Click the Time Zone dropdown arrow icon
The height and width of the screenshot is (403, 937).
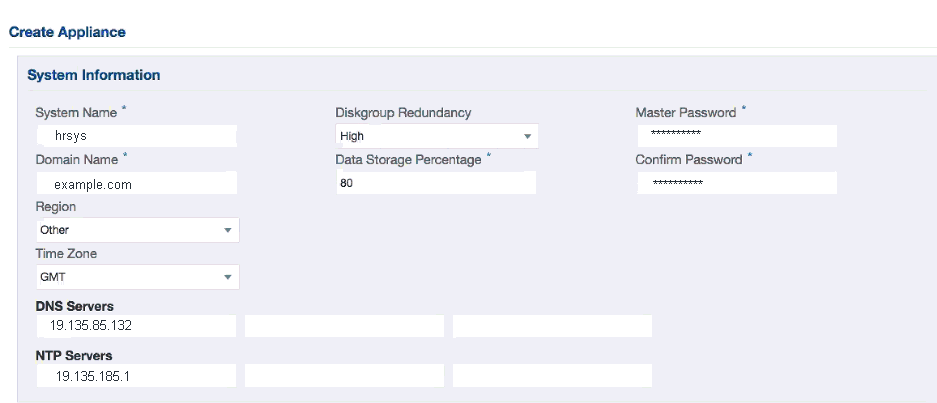pyautogui.click(x=227, y=277)
